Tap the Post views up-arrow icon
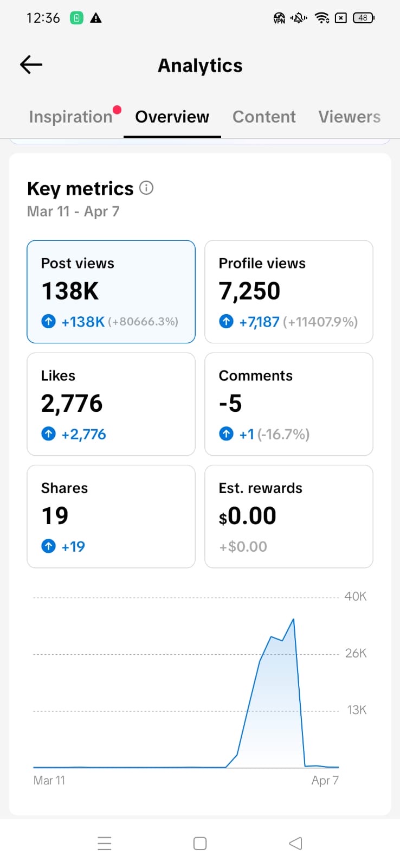Viewport: 400px width, 868px height. 49,322
